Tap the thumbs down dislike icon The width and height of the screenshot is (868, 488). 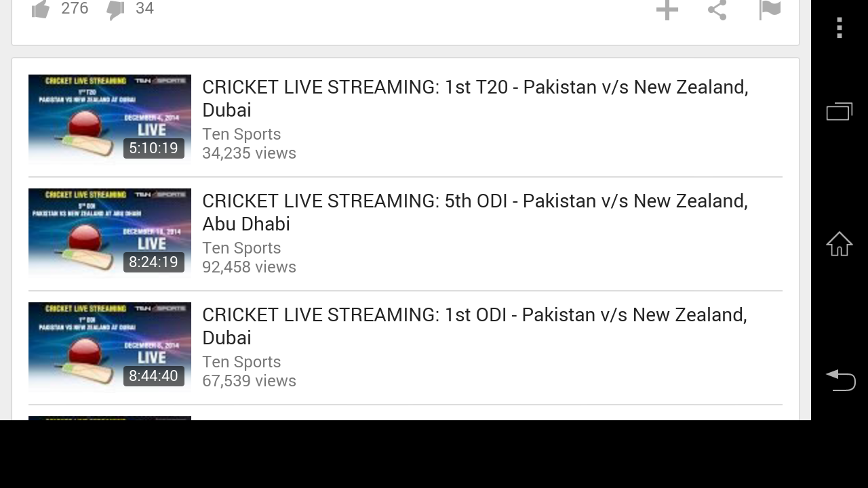pyautogui.click(x=115, y=9)
